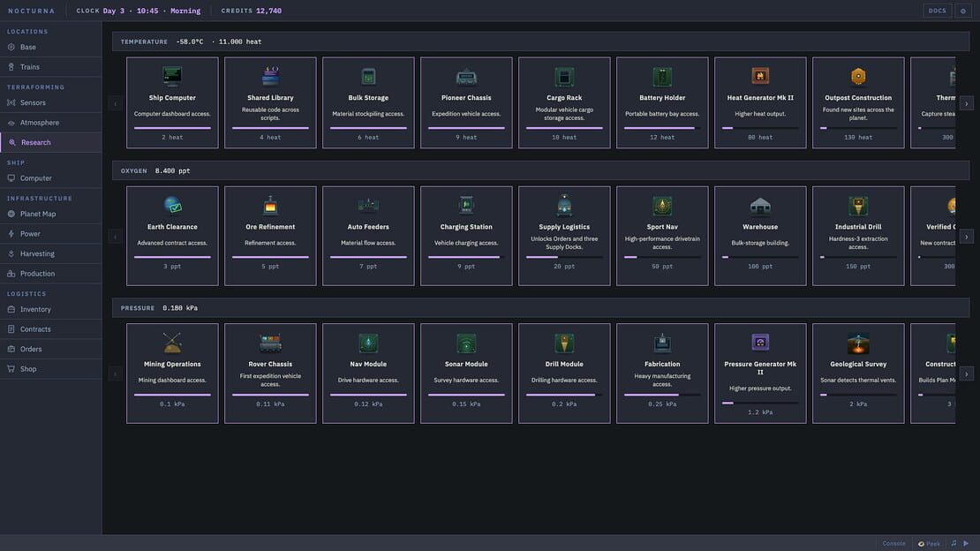Open settings gear in top bar
This screenshot has width=980, height=551.
coord(962,11)
